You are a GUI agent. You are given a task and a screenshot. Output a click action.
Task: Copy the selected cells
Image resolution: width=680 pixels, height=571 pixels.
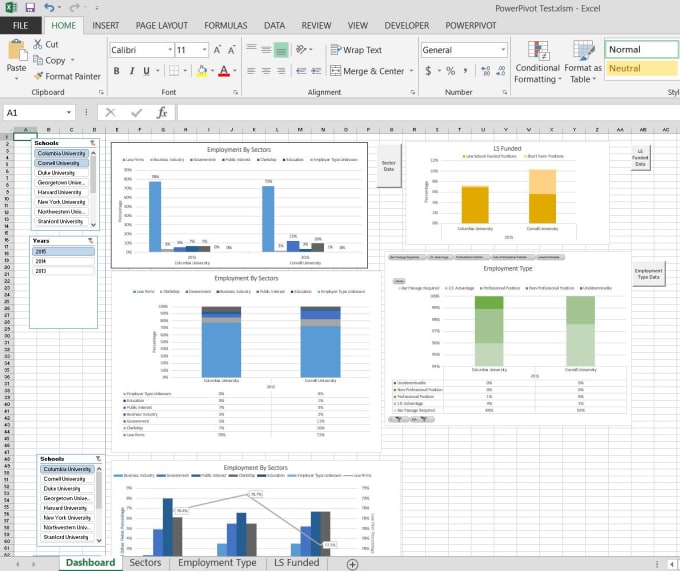coord(49,60)
